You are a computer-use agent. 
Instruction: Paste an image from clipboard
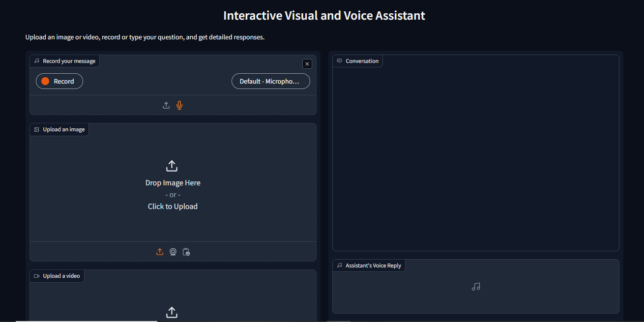point(186,251)
